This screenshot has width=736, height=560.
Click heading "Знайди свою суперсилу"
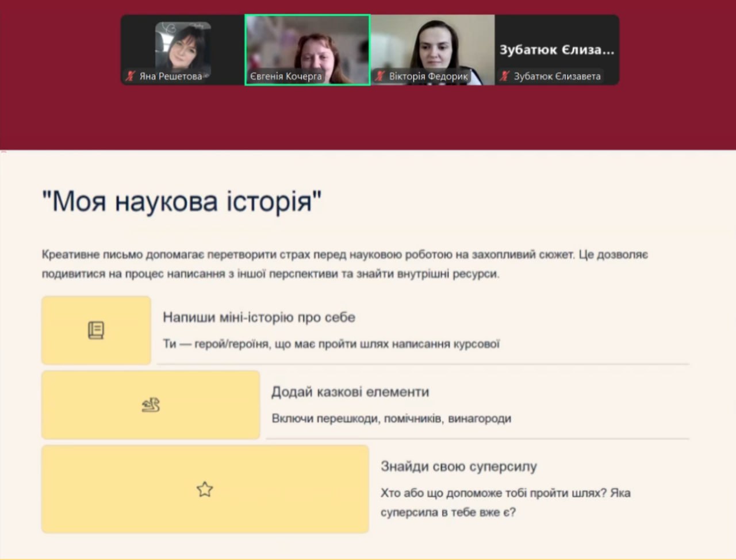pos(459,466)
